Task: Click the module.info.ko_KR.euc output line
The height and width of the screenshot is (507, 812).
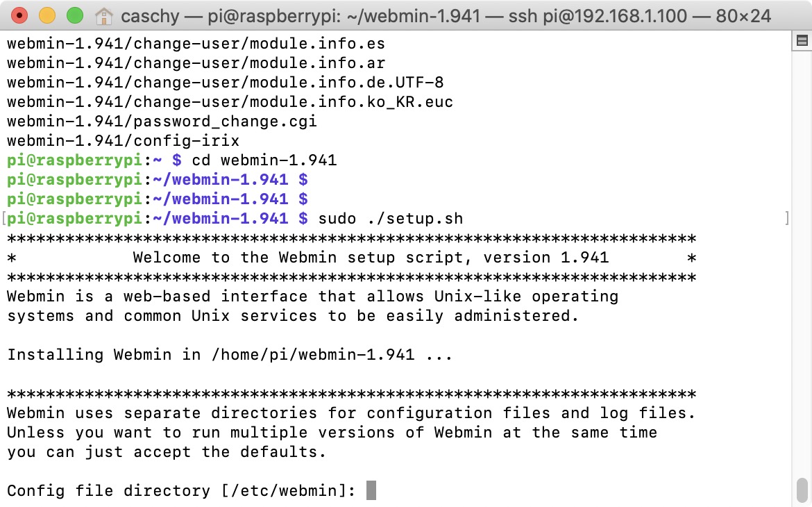Action: [x=230, y=102]
